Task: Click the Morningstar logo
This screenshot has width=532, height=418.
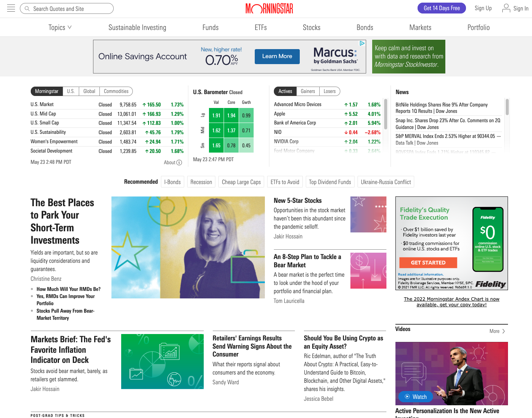Action: tap(269, 8)
